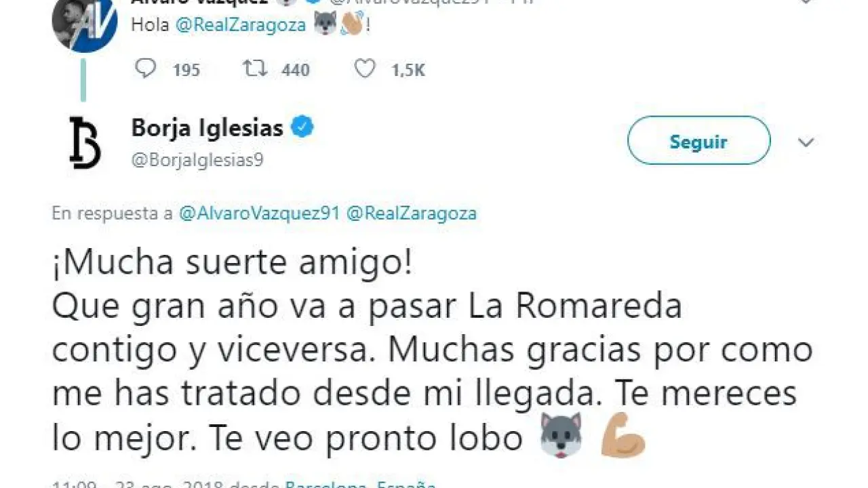Click the reply speech bubble icon

click(x=145, y=68)
